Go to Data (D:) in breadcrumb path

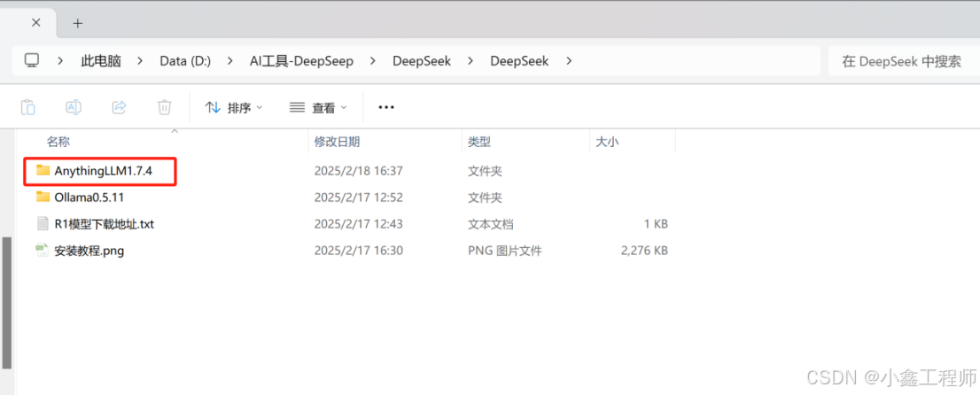tap(185, 60)
